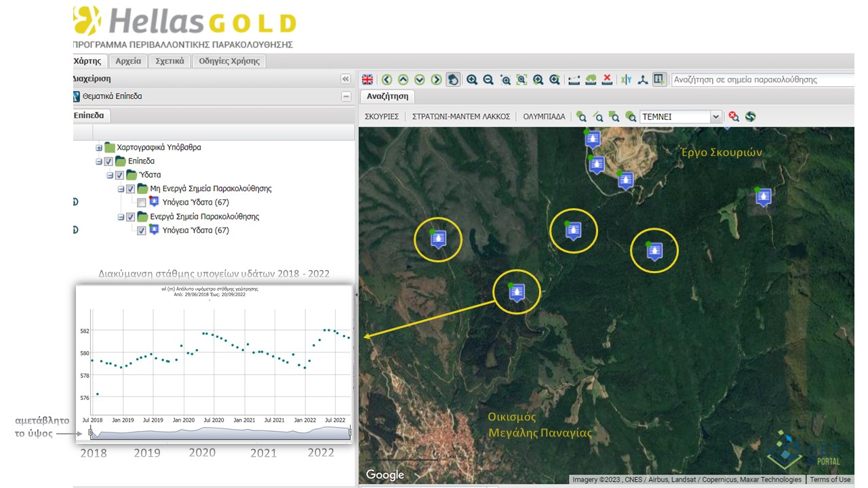Screen dimensions: 868x488
Task: Open the Σχετικά tab
Action: click(x=170, y=61)
